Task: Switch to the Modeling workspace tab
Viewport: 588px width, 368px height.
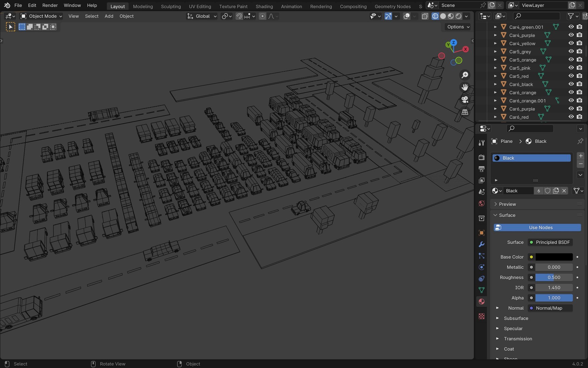Action: click(x=143, y=6)
